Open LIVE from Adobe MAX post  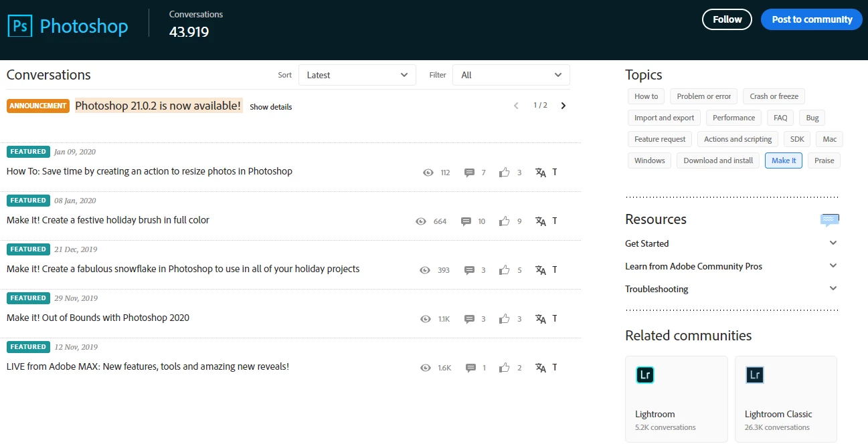pos(148,366)
